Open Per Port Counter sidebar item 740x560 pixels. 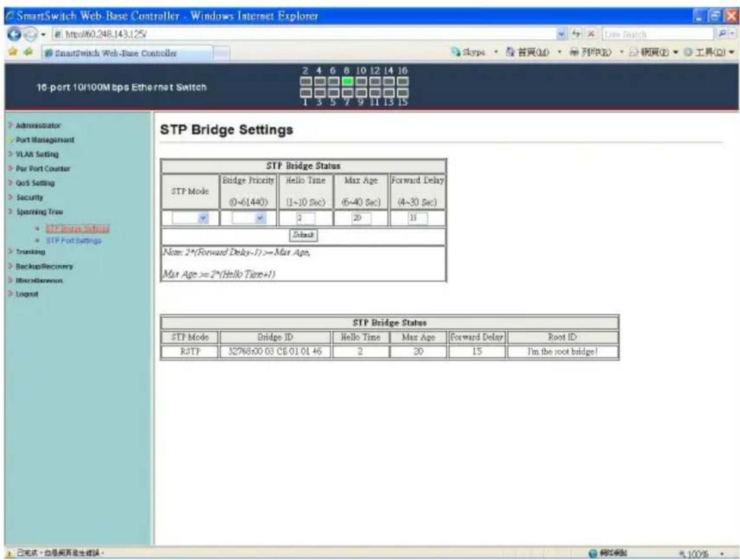[43, 168]
